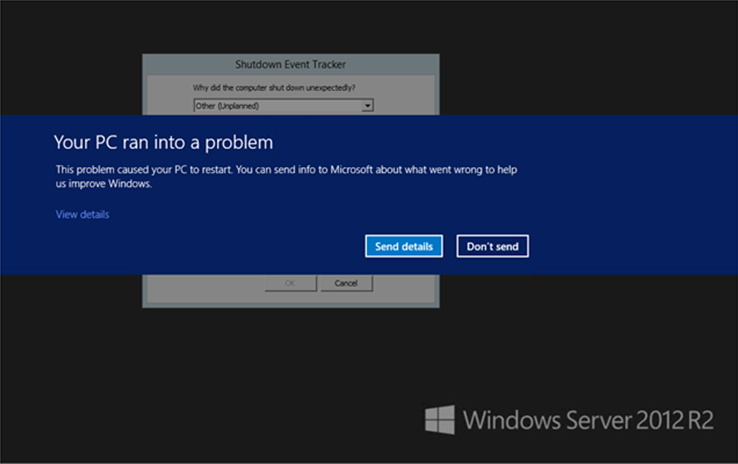Image resolution: width=738 pixels, height=464 pixels.
Task: Click the Send details button
Action: (x=403, y=246)
